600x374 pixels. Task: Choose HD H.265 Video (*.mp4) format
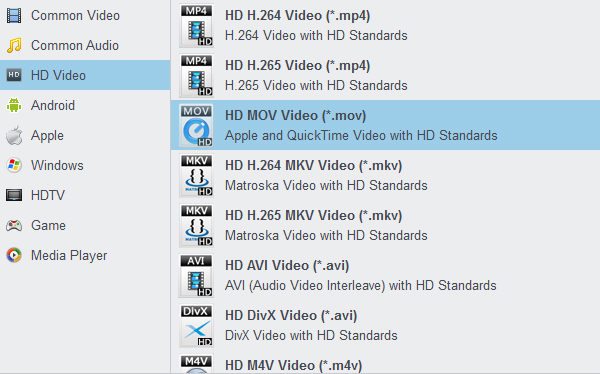tap(385, 75)
